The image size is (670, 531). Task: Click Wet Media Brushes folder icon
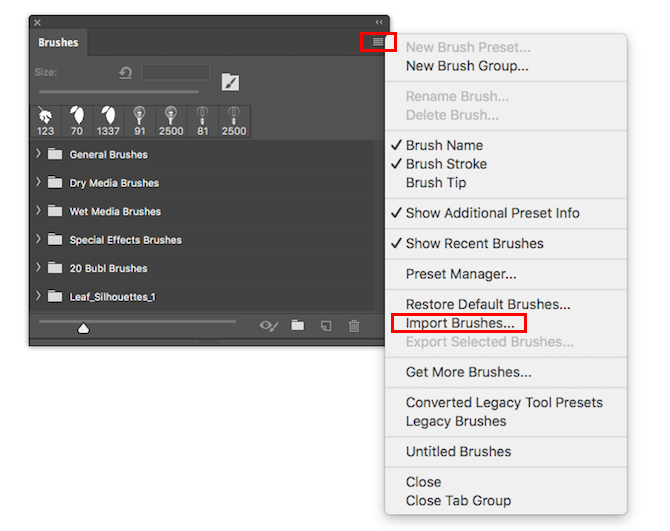click(55, 211)
